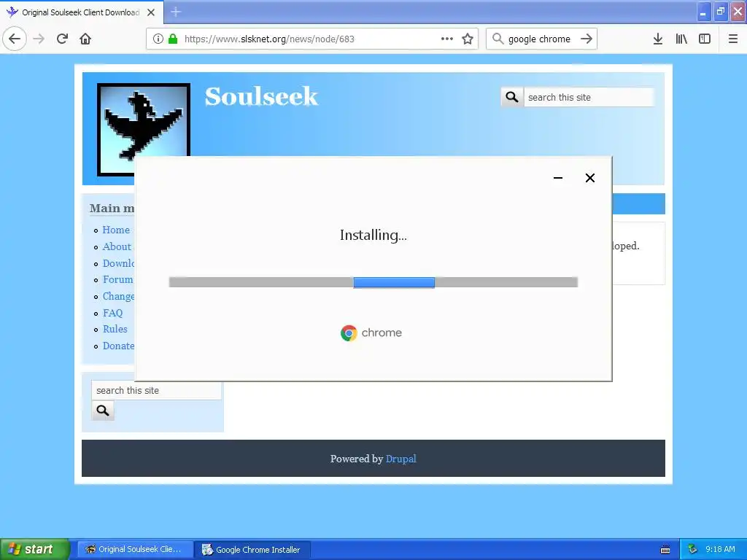The image size is (747, 560).
Task: Minimize the Chrome installer dialog
Action: 558,178
